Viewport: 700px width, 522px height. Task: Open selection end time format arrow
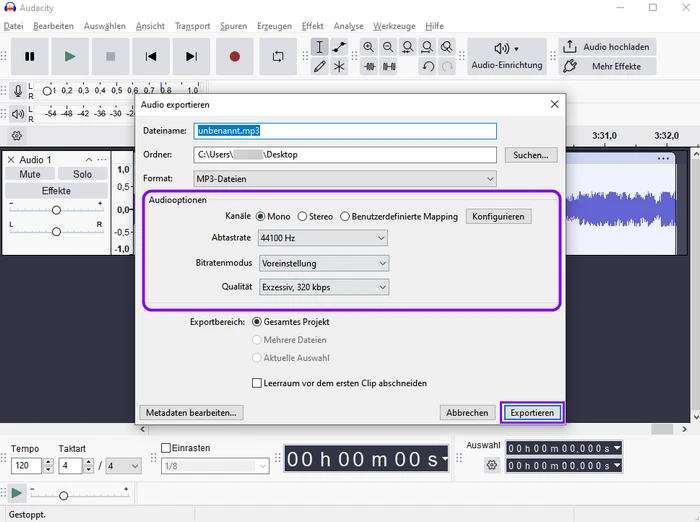(x=617, y=466)
